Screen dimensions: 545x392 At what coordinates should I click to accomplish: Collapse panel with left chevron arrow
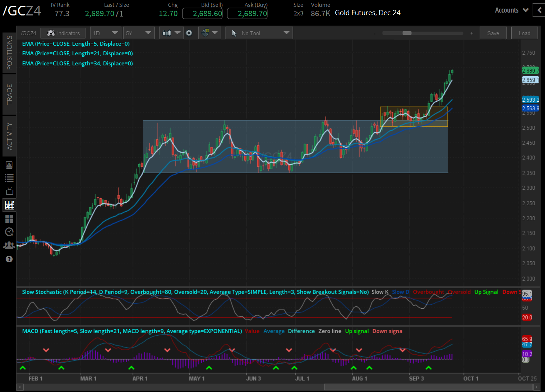coord(539,10)
